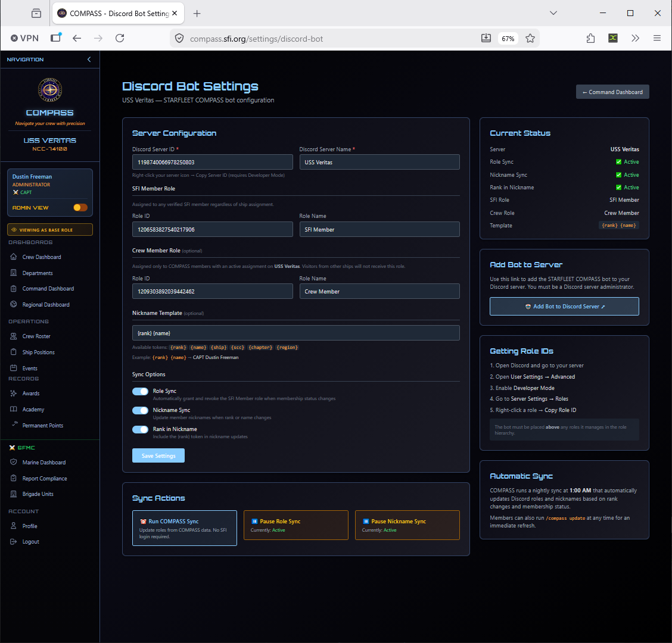Toggle the Rank in Nickname switch

140,429
